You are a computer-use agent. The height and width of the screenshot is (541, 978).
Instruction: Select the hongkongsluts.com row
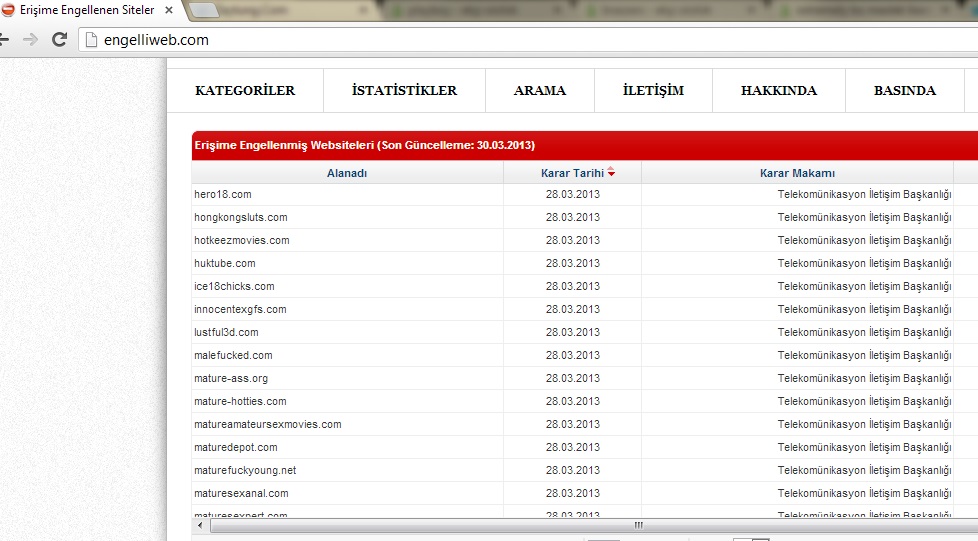point(585,218)
